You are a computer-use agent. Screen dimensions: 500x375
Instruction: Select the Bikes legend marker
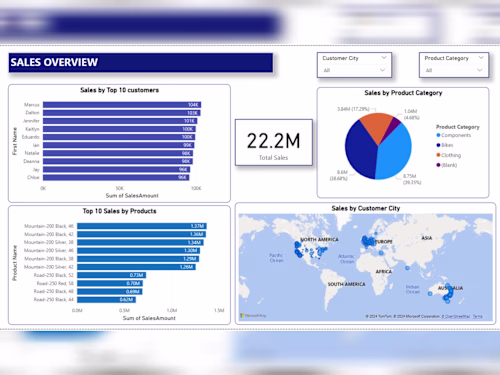pos(438,145)
